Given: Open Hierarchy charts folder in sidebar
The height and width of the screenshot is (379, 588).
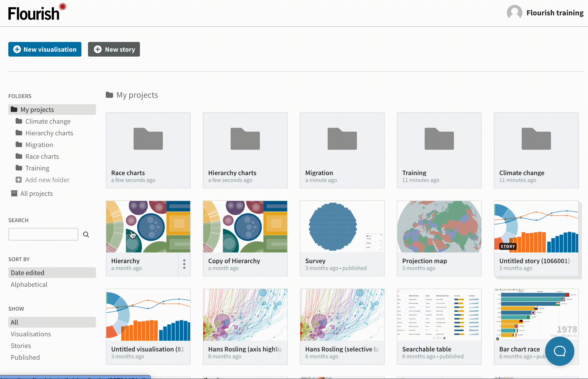Looking at the screenshot, I should (x=49, y=133).
